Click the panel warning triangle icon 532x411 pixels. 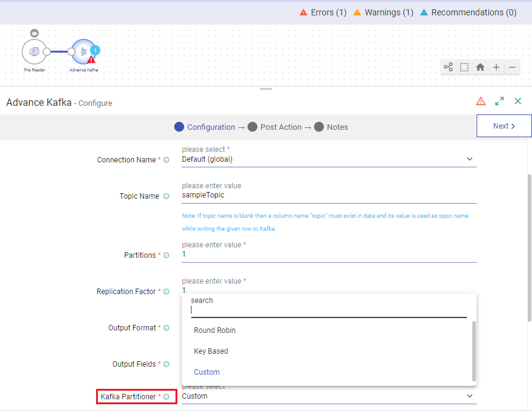481,101
